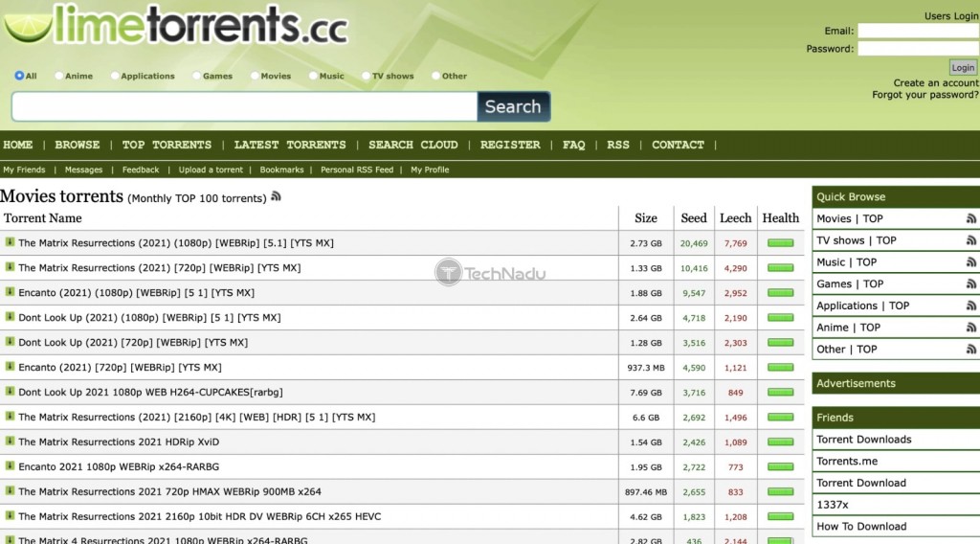Select the Games category radio button
This screenshot has width=980, height=544.
point(196,76)
